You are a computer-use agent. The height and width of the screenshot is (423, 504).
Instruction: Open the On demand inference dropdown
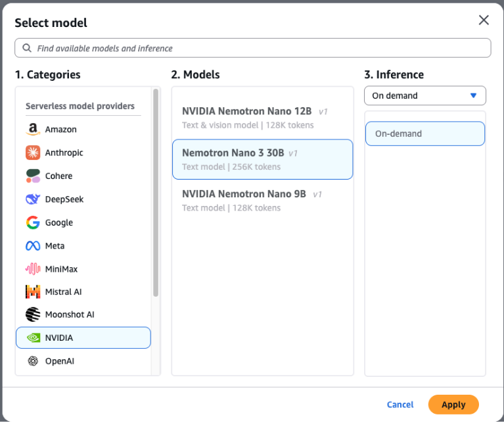point(424,95)
